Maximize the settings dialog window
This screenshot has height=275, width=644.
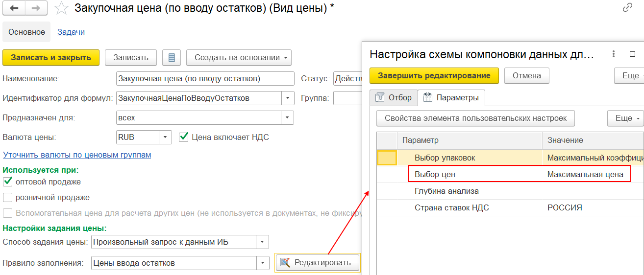click(x=632, y=54)
